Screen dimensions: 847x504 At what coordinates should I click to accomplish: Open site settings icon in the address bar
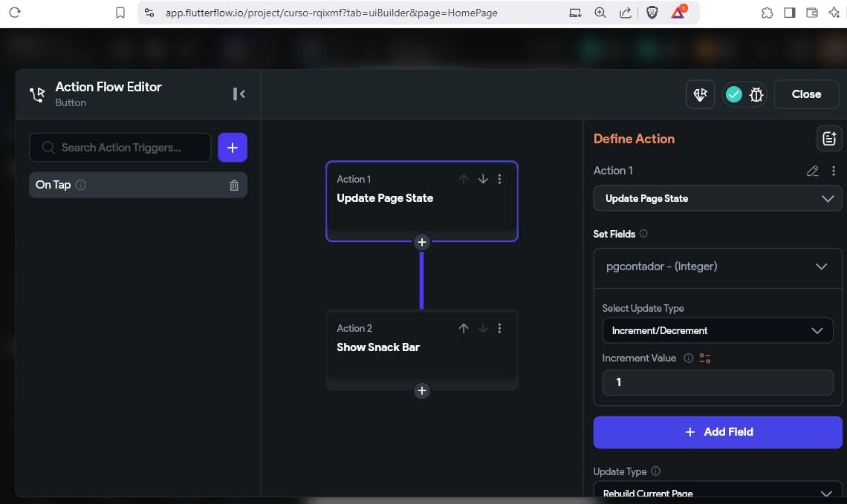(x=149, y=13)
